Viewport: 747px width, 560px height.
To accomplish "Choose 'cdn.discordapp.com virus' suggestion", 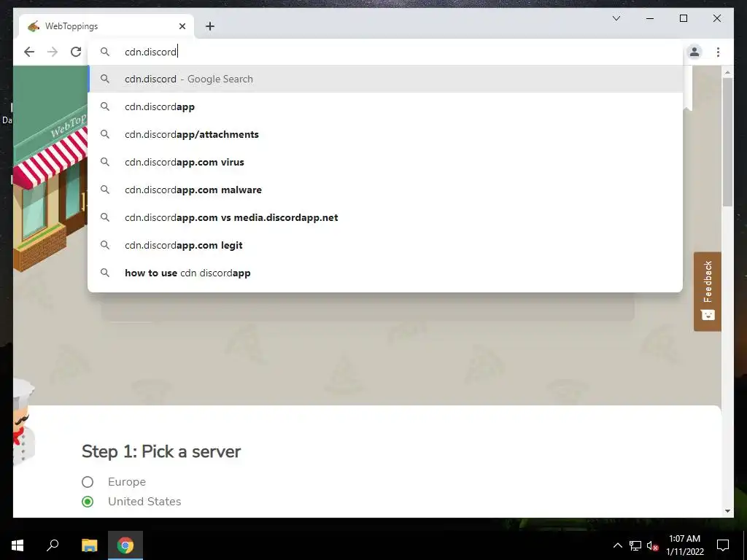I will point(385,162).
